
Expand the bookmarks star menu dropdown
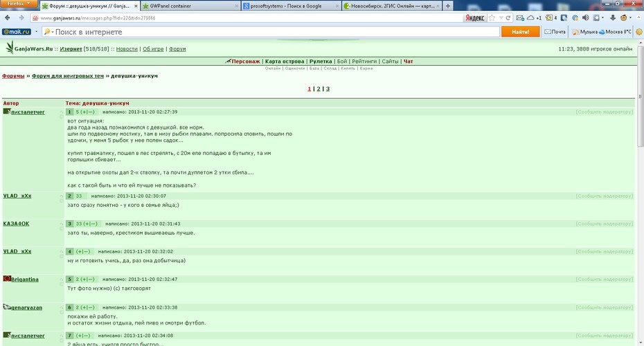(602, 18)
